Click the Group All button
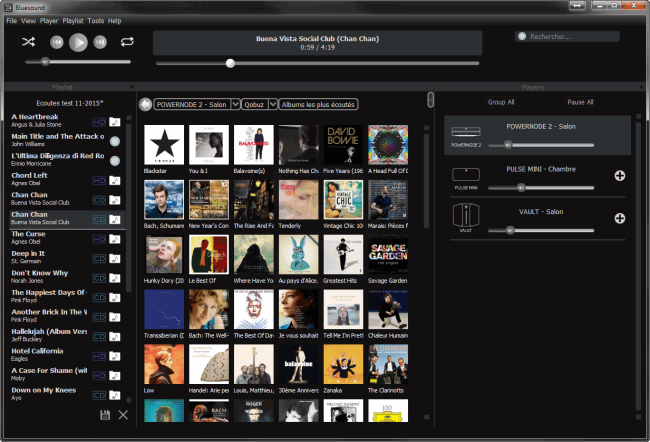This screenshot has height=442, width=650. pos(501,102)
